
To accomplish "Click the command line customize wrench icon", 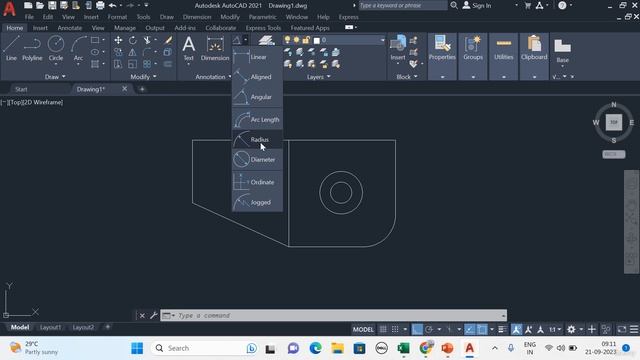I will point(153,315).
